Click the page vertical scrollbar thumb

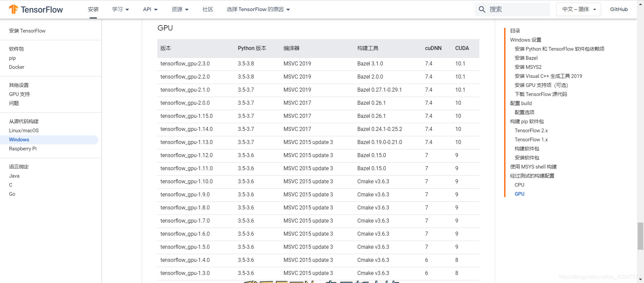click(640, 236)
